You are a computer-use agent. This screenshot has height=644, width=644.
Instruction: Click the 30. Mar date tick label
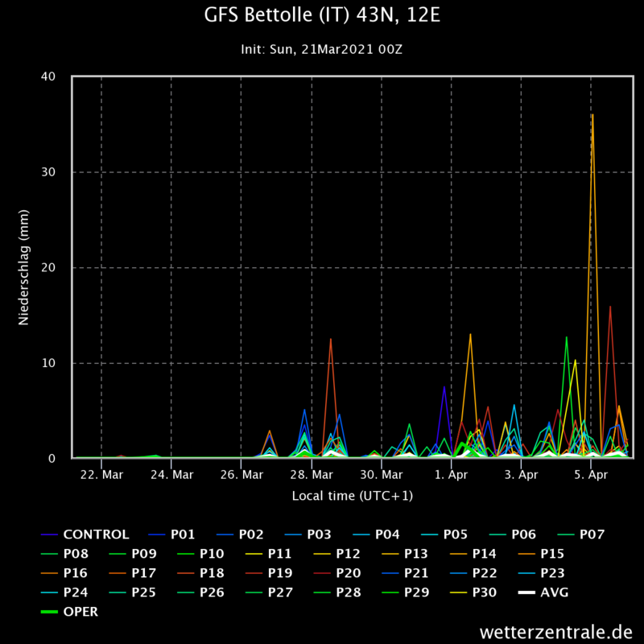pos(381,475)
